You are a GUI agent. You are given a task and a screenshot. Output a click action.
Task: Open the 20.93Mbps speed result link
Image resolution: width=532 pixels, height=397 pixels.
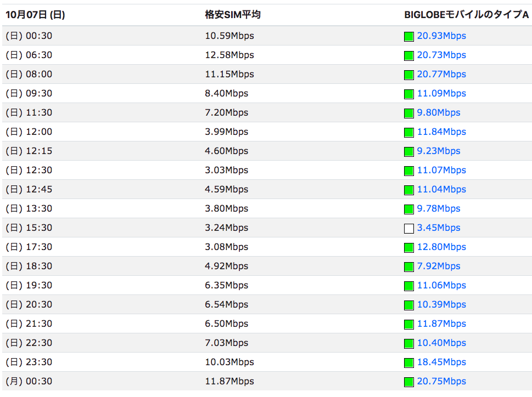coord(441,36)
